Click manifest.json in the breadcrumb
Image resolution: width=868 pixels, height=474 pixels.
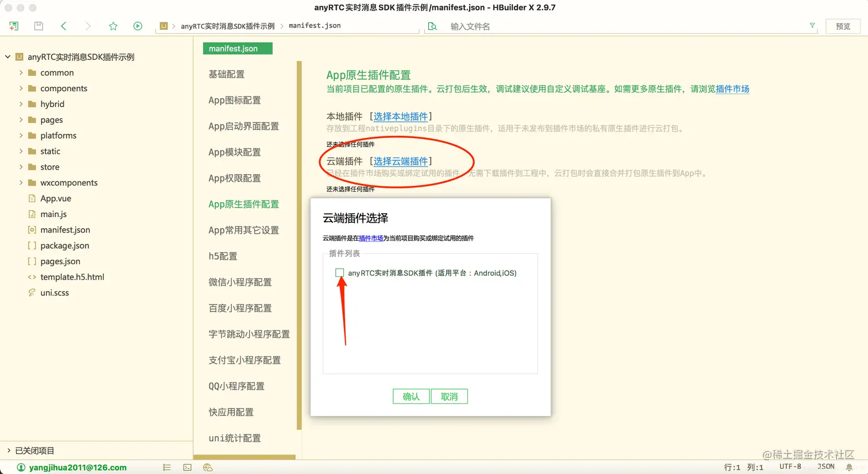pyautogui.click(x=315, y=26)
